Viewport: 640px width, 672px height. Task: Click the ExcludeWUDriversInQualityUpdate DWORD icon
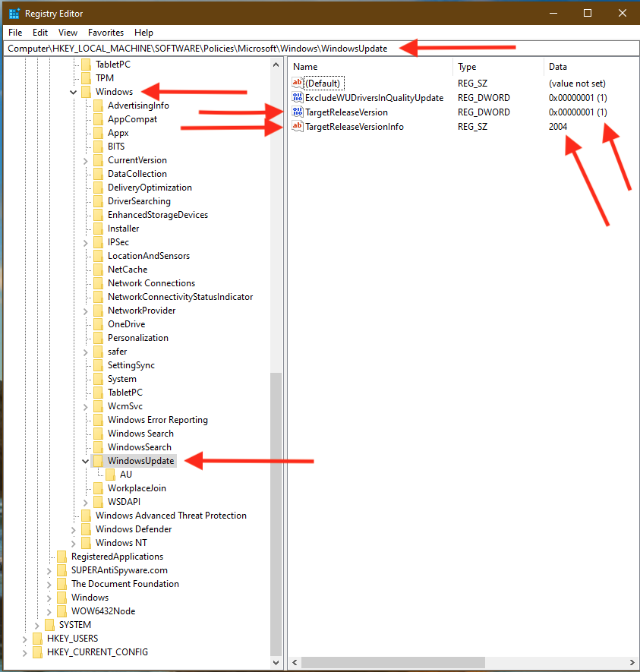coord(298,98)
